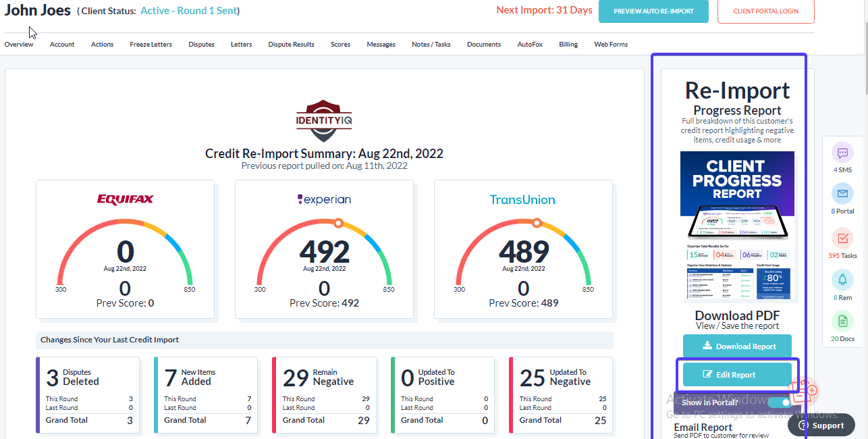Open the Notes / Tasks tab
The height and width of the screenshot is (439, 868).
pyautogui.click(x=431, y=45)
